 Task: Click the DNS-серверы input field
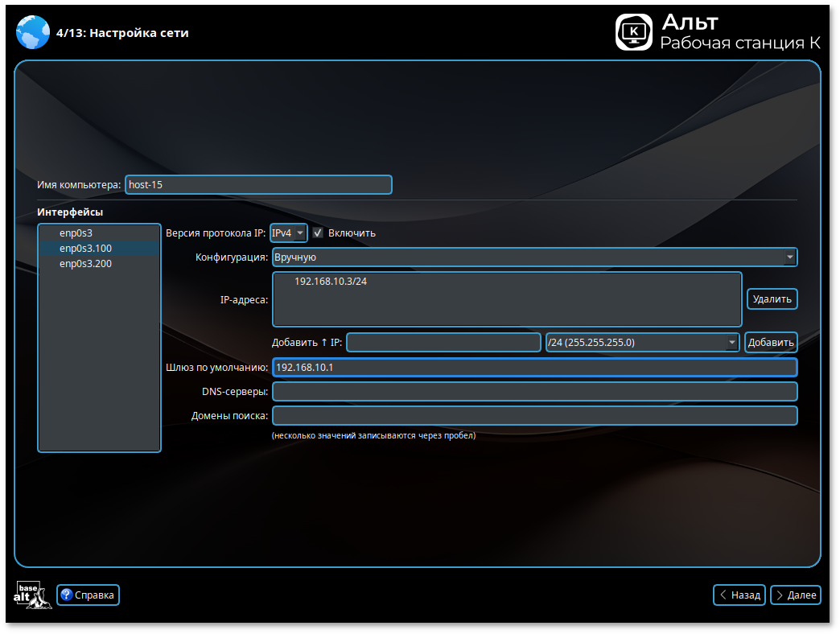[534, 392]
